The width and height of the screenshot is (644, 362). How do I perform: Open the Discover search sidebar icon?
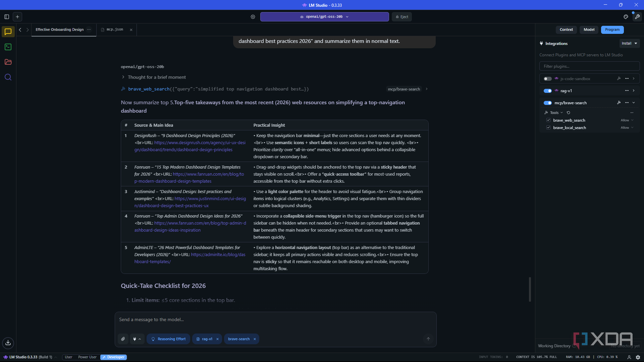8,77
